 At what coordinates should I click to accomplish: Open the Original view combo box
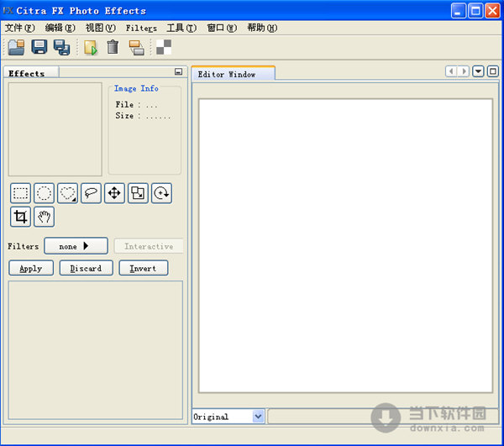228,417
